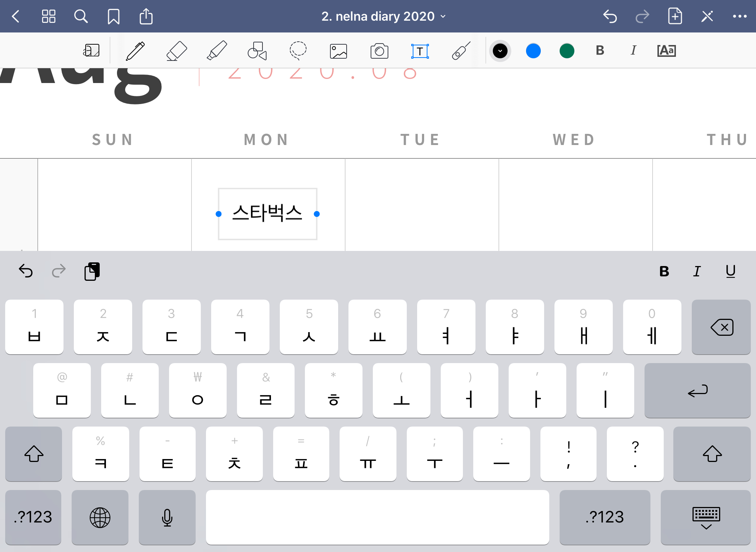Toggle Bold in keyboard toolbar

pyautogui.click(x=664, y=272)
